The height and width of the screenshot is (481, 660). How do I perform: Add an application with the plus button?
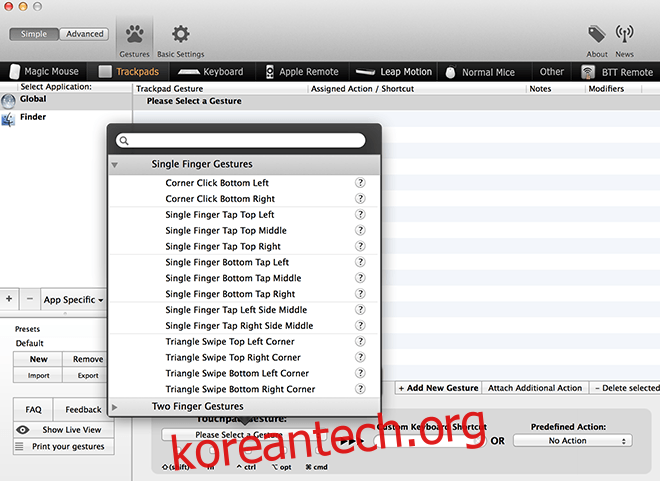tap(9, 299)
